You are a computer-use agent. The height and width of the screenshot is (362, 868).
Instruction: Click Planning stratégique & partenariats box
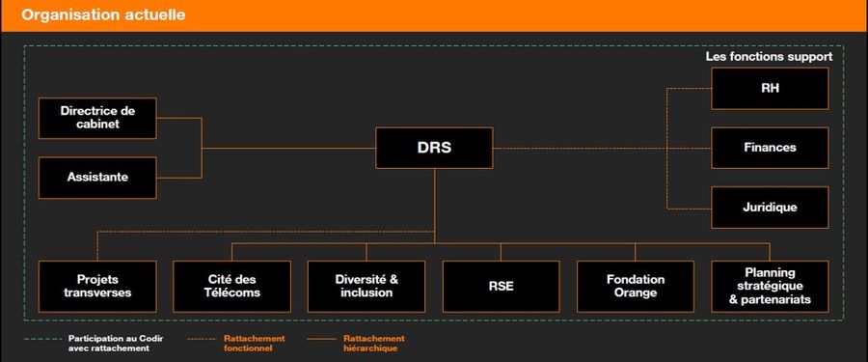(x=770, y=286)
